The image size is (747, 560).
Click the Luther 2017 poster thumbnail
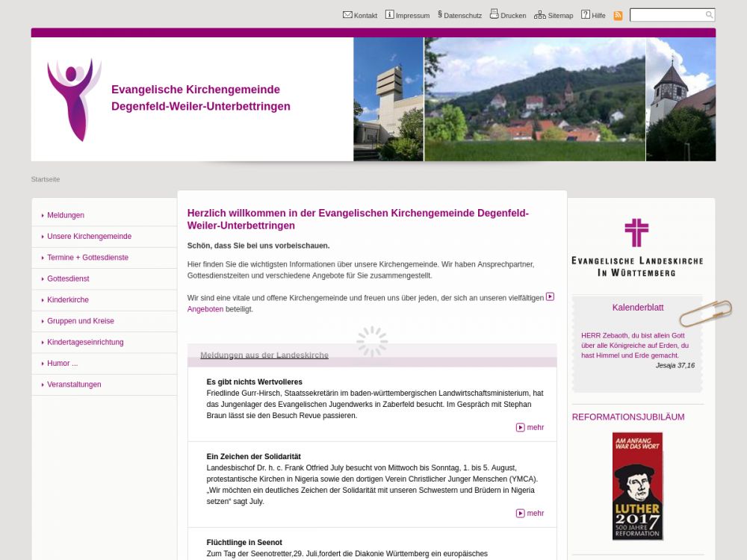point(637,486)
